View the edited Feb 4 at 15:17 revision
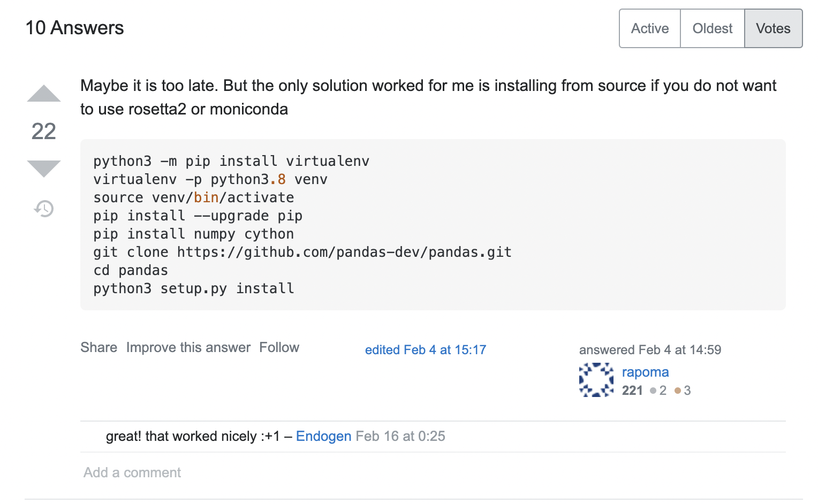 tap(426, 350)
